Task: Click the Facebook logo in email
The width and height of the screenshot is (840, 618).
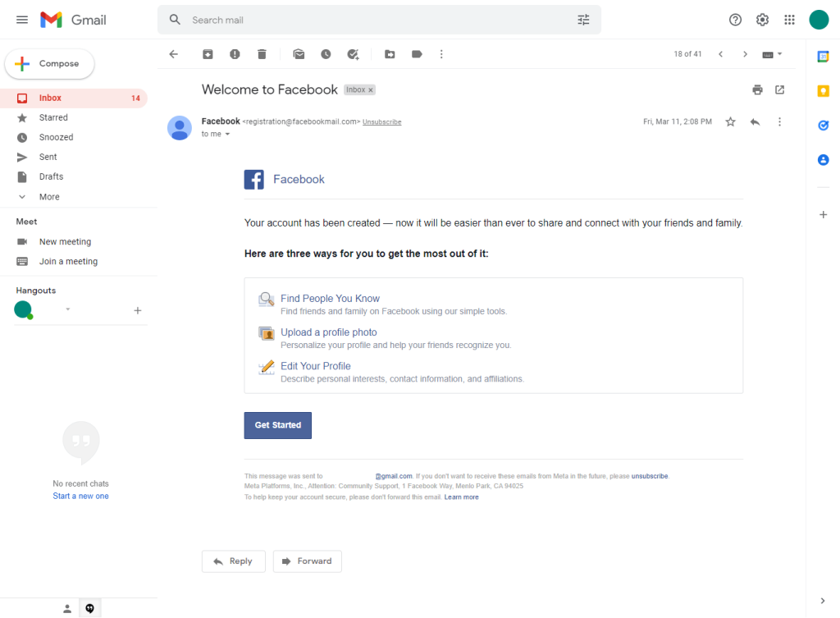Action: pyautogui.click(x=254, y=180)
